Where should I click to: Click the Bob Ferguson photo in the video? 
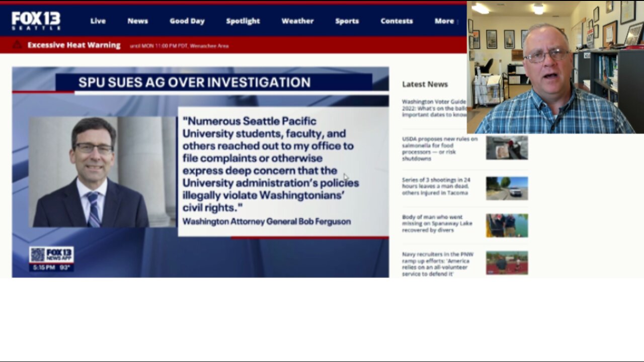[x=103, y=172]
